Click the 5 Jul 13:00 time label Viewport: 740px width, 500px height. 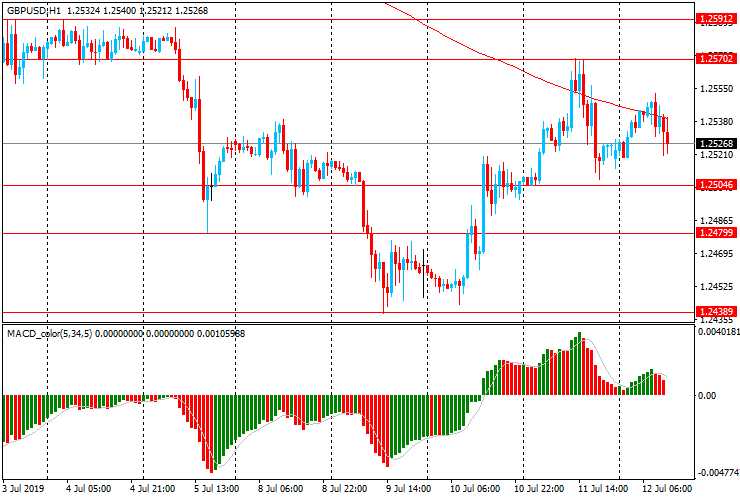point(217,488)
